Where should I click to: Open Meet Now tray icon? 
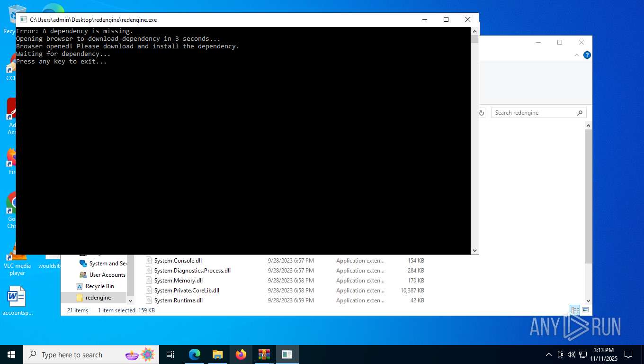560,355
